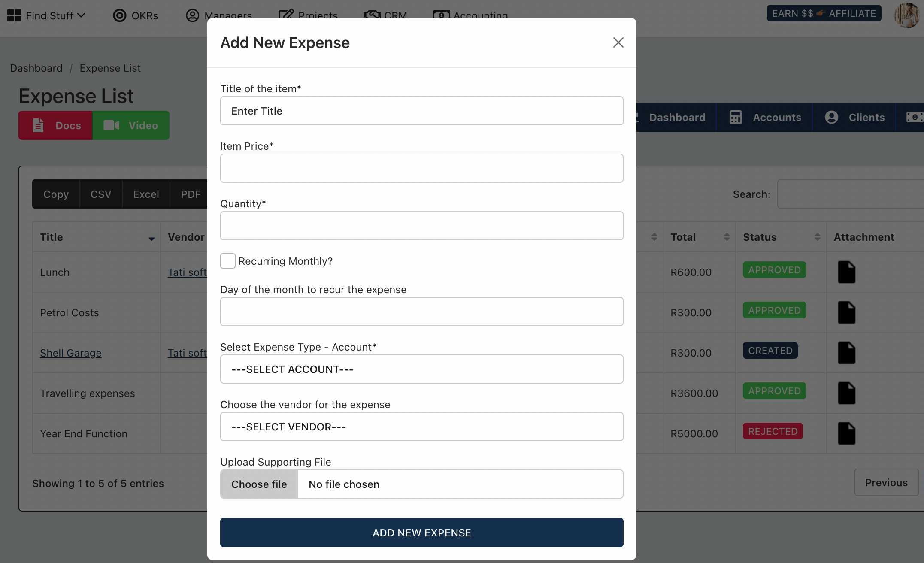Screen dimensions: 924x563
Task: Open the Select Vendor dropdown
Action: (x=422, y=427)
